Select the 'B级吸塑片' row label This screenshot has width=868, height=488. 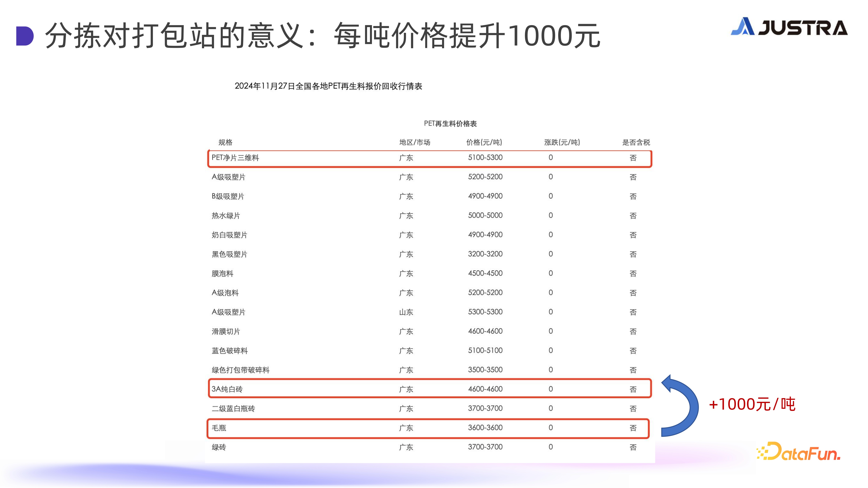point(228,196)
